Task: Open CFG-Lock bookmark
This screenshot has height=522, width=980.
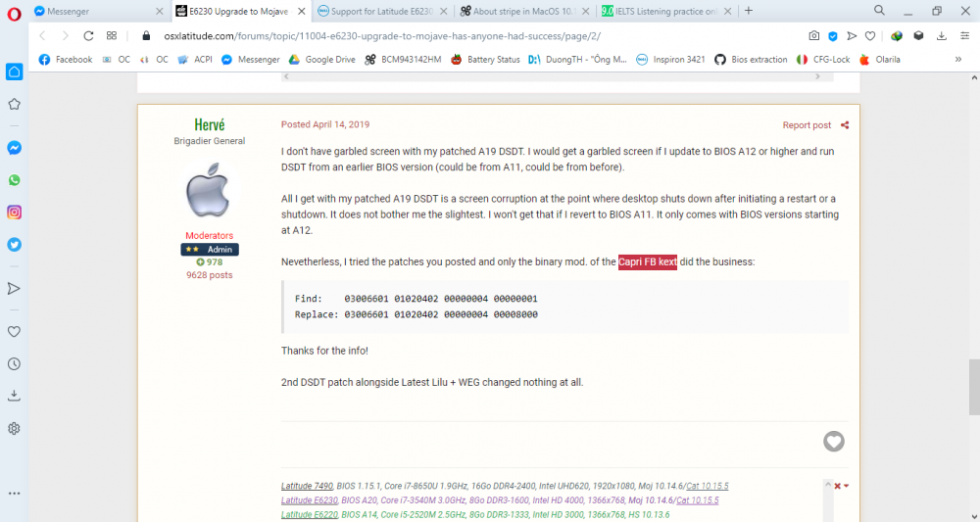Action: [823, 60]
